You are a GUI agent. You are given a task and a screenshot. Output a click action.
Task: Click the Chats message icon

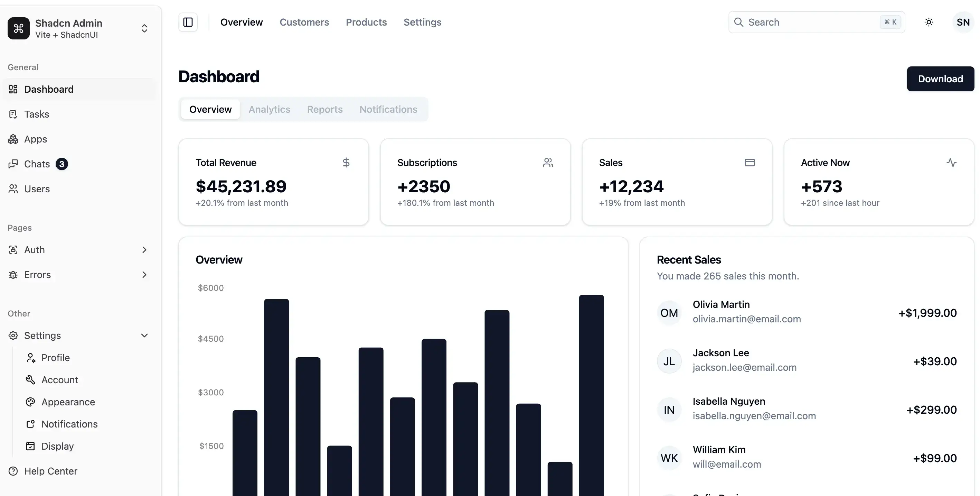(13, 164)
